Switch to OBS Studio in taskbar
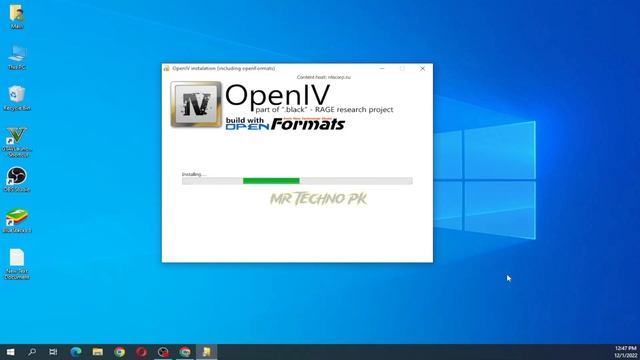Viewport: 640px width, 360px height. pyautogui.click(x=163, y=352)
